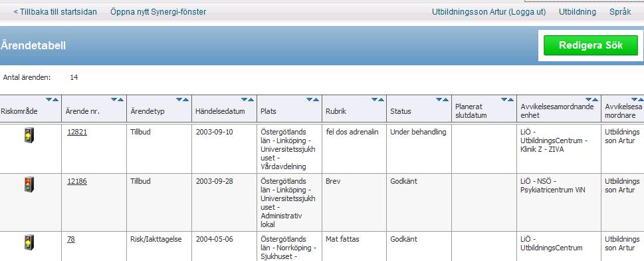The height and width of the screenshot is (261, 644).
Task: Sort the table by Plats arrows
Action: coord(312,99)
